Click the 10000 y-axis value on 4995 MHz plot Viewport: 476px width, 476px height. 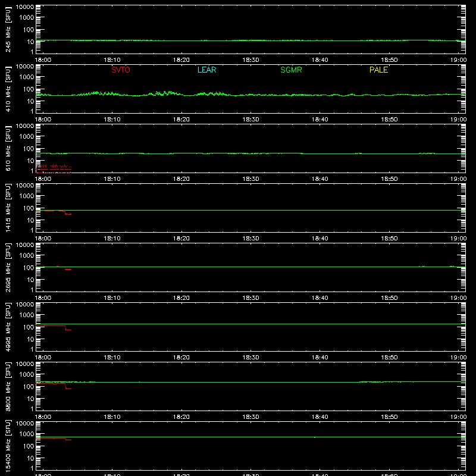(25, 305)
